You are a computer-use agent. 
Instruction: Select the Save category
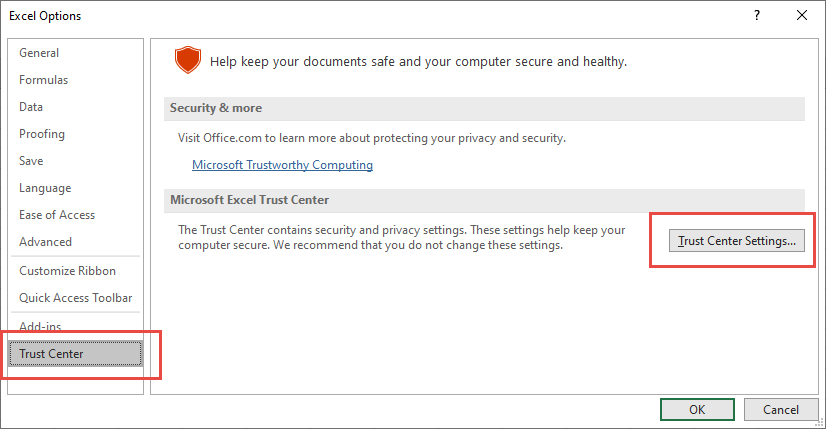pos(31,161)
